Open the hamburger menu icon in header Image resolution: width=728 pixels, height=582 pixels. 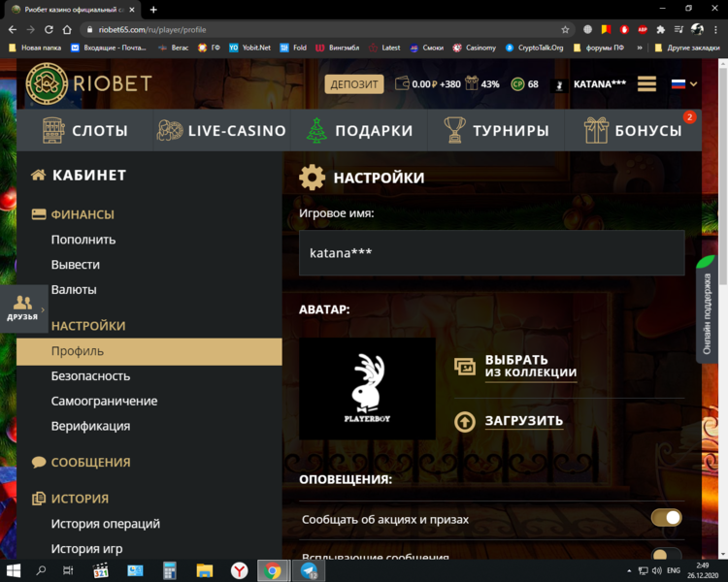pyautogui.click(x=646, y=84)
